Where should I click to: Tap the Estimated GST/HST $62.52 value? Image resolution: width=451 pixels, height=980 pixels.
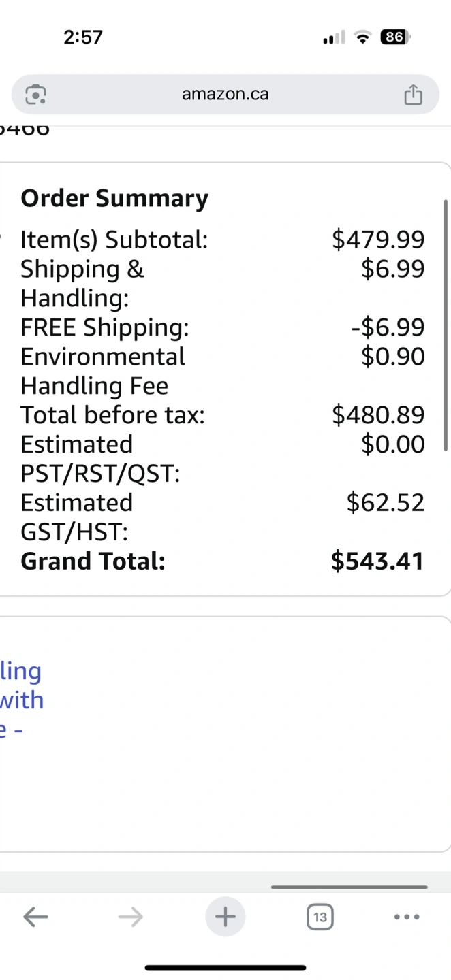[385, 502]
